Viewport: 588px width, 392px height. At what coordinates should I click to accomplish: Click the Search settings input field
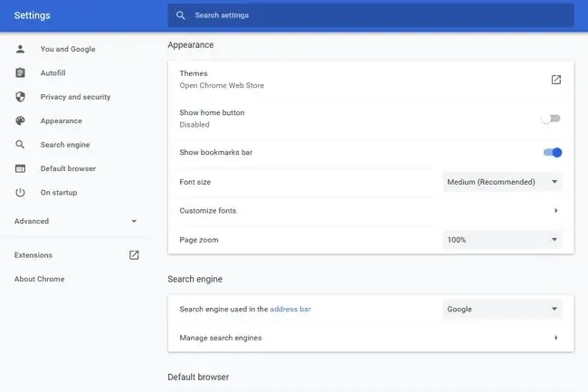pyautogui.click(x=371, y=15)
